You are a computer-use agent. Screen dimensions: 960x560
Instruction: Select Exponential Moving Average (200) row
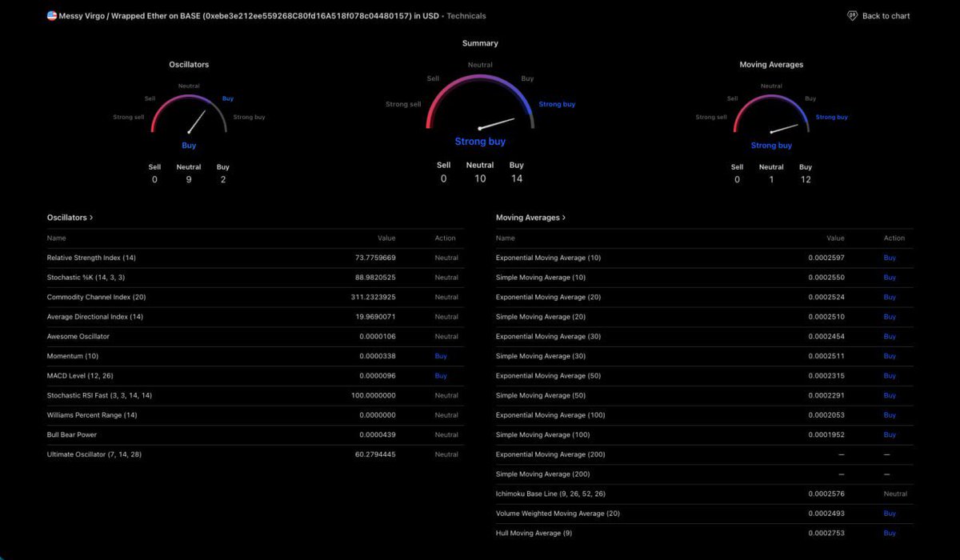pos(704,454)
